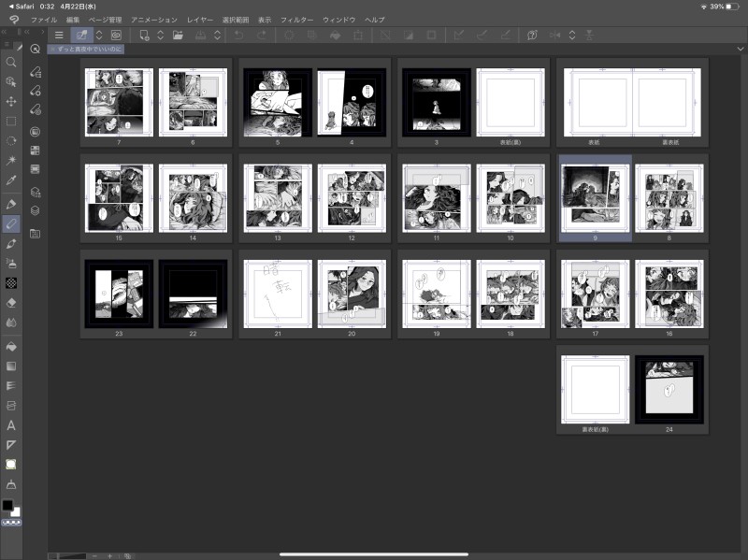The width and height of the screenshot is (748, 560).
Task: Select the Text tool
Action: 11,425
